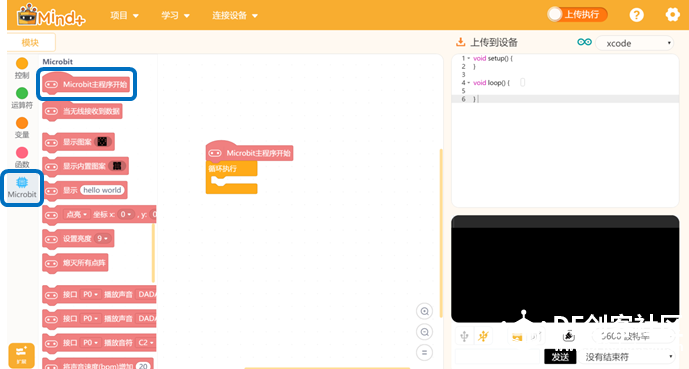Viewport: 689px width, 369px height.
Task: Select the 运算符 block category
Action: (x=22, y=98)
